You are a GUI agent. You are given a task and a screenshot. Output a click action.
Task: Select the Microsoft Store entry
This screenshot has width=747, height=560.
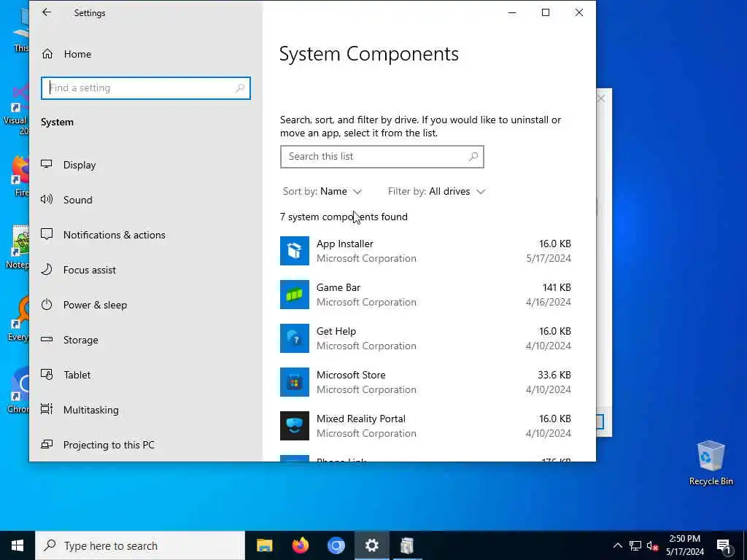click(x=425, y=382)
